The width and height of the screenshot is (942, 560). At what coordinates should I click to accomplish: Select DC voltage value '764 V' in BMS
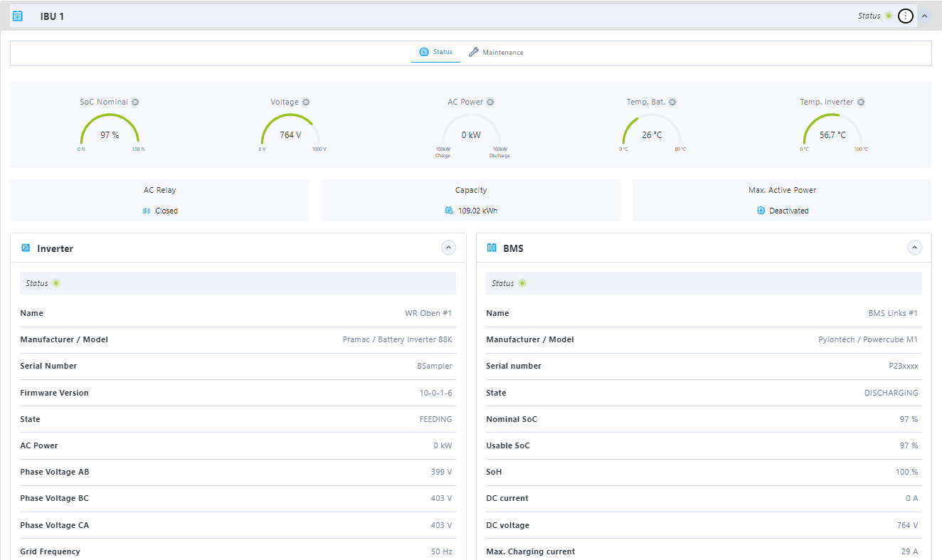907,525
